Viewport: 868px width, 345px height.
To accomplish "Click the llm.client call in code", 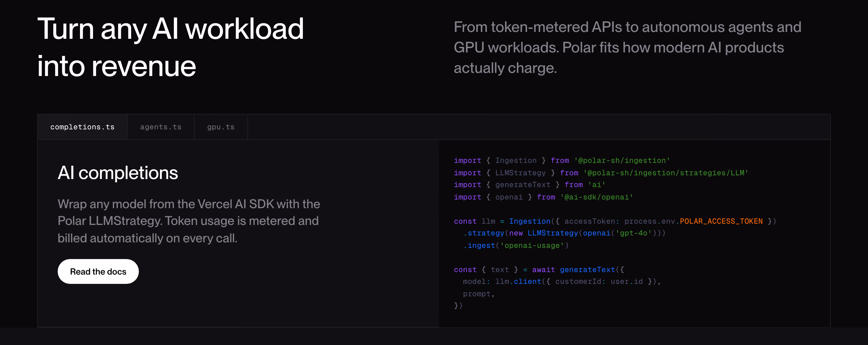I will [518, 282].
